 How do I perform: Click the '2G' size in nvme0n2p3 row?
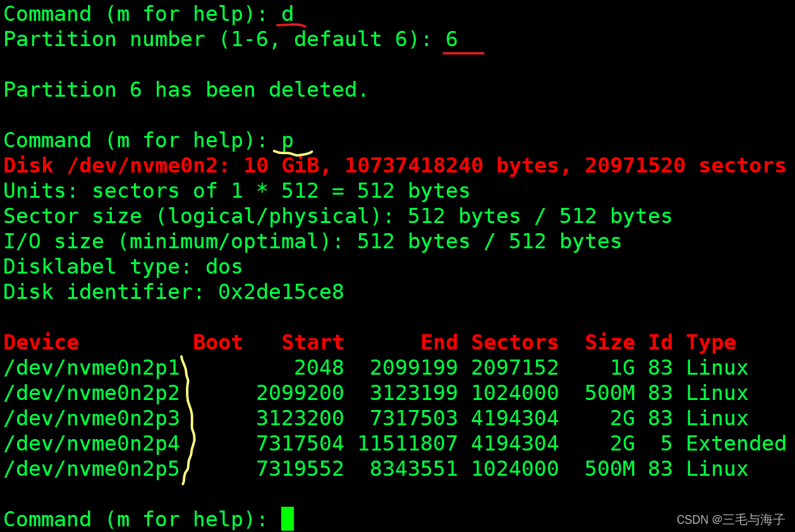[x=622, y=418]
